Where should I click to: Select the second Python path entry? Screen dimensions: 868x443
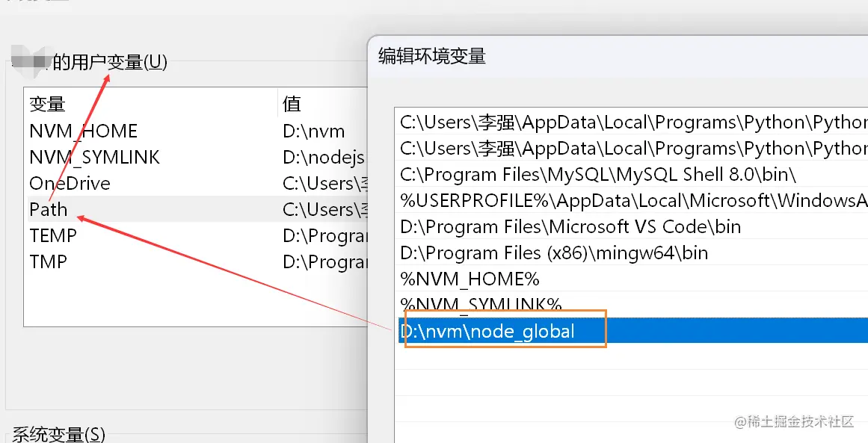632,148
